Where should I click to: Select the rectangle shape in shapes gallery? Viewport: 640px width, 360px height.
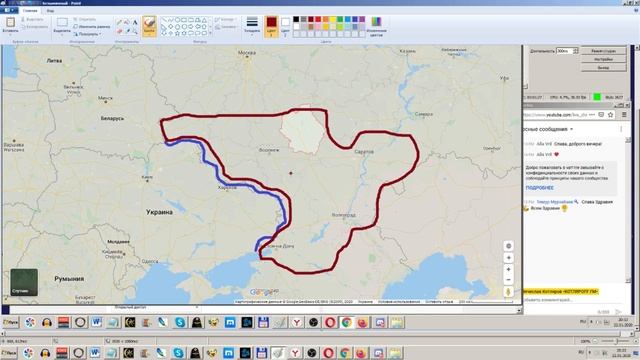coord(184,20)
